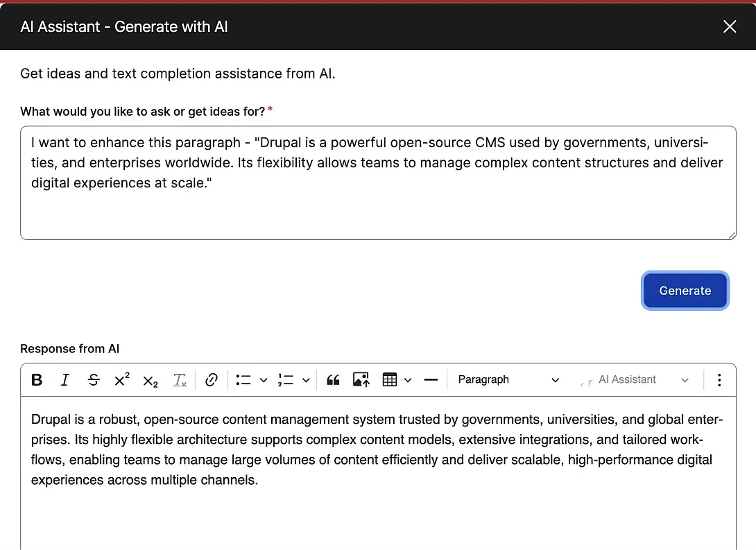Upload an image into the editor
This screenshot has width=756, height=550.
pos(361,380)
